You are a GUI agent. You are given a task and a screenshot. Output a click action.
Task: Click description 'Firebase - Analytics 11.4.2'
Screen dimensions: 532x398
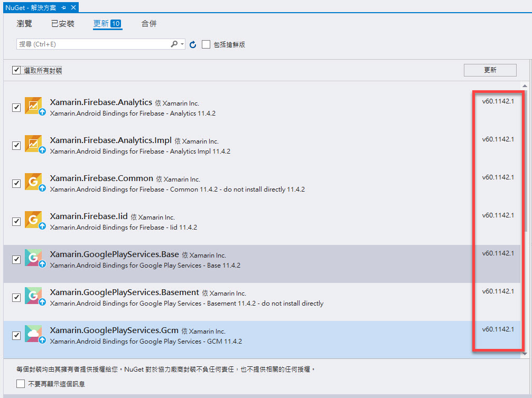click(x=133, y=113)
